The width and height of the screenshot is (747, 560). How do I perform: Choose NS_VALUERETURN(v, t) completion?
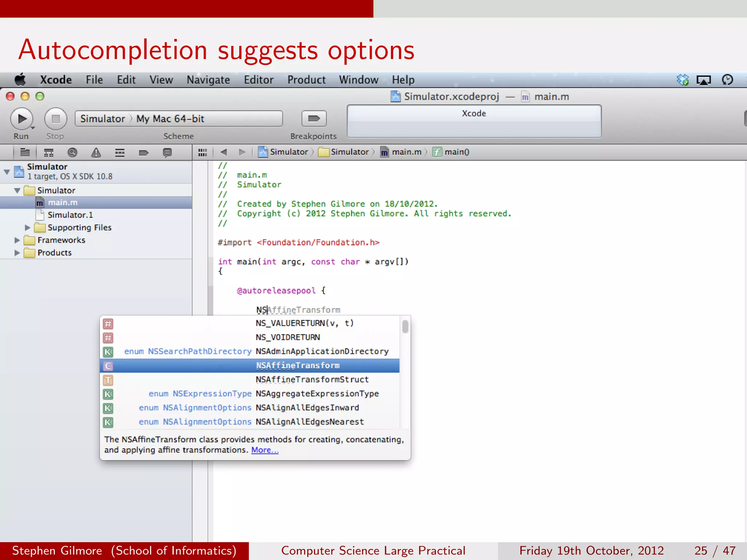pyautogui.click(x=250, y=323)
